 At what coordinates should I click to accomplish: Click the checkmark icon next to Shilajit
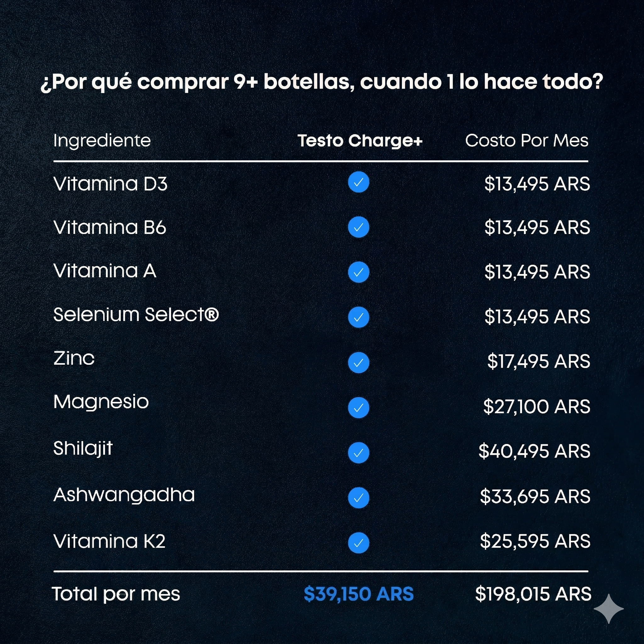click(x=358, y=453)
